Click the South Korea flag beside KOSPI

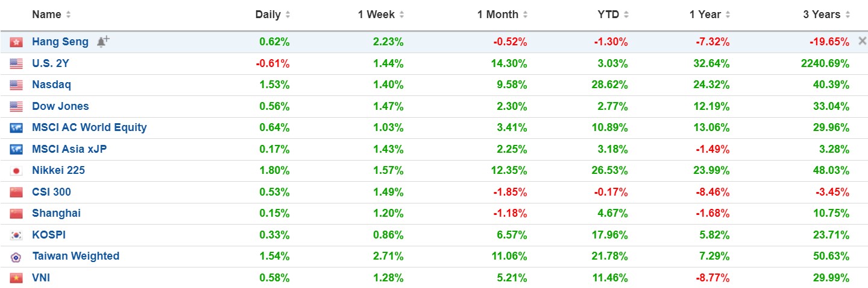tap(16, 235)
